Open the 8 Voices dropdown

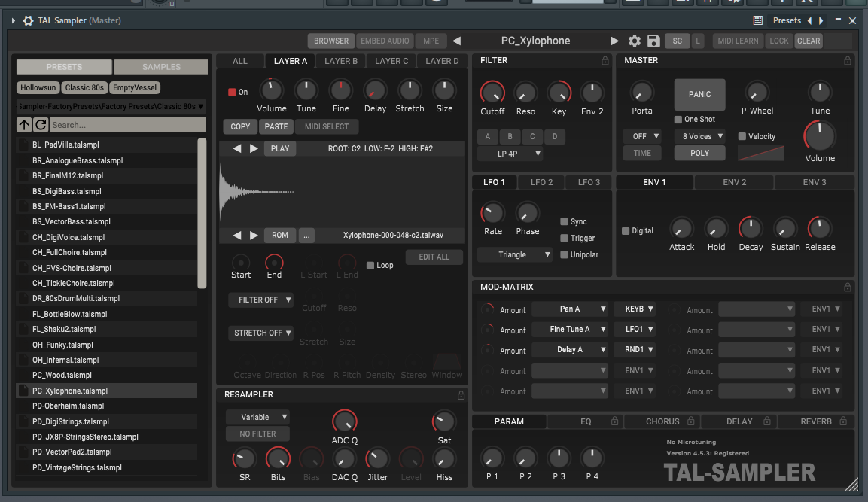coord(699,136)
